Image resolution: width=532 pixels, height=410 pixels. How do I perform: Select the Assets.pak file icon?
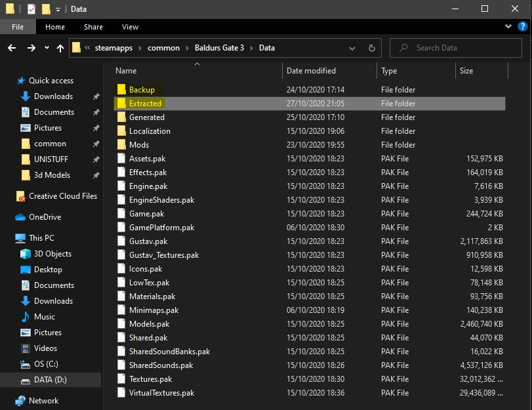click(121, 159)
